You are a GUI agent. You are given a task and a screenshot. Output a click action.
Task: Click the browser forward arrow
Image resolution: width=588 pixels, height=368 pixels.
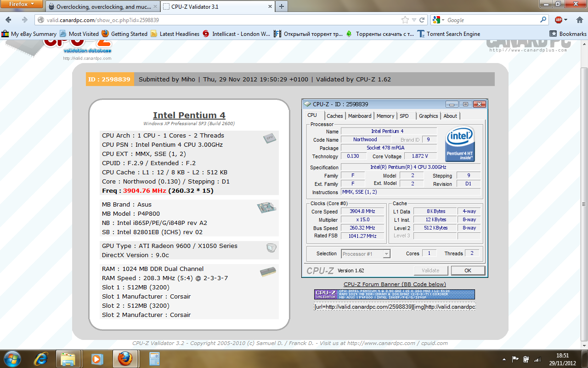[24, 20]
